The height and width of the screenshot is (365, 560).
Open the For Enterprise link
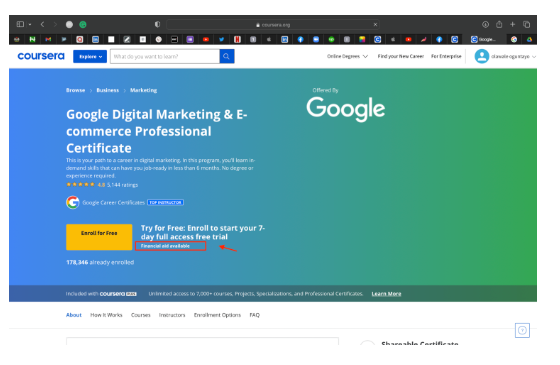tap(446, 56)
